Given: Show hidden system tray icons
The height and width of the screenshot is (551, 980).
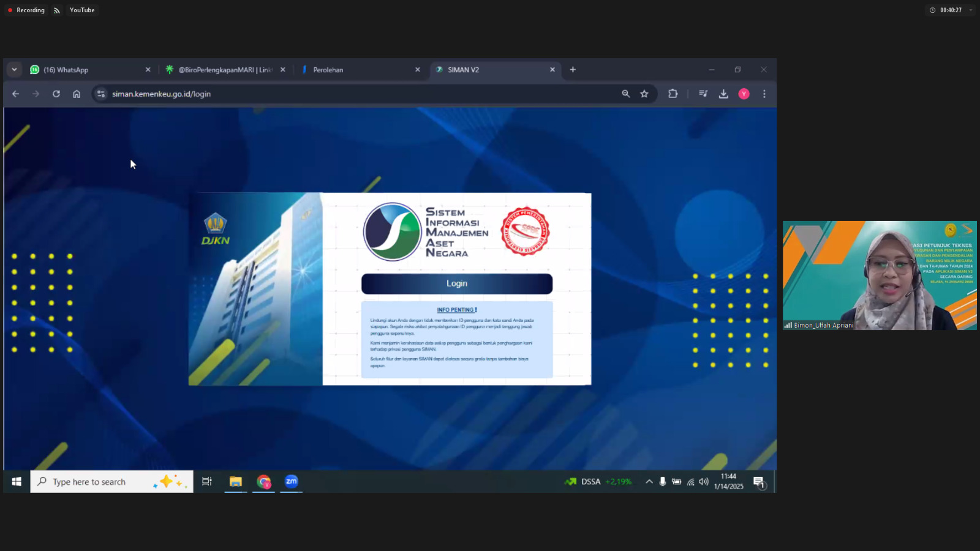Looking at the screenshot, I should click(649, 482).
